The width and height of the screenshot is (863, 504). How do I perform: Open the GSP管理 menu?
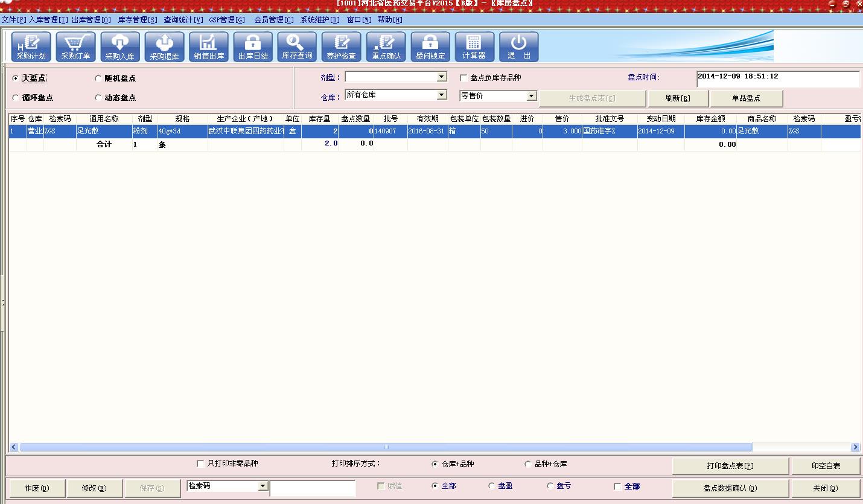tap(227, 20)
